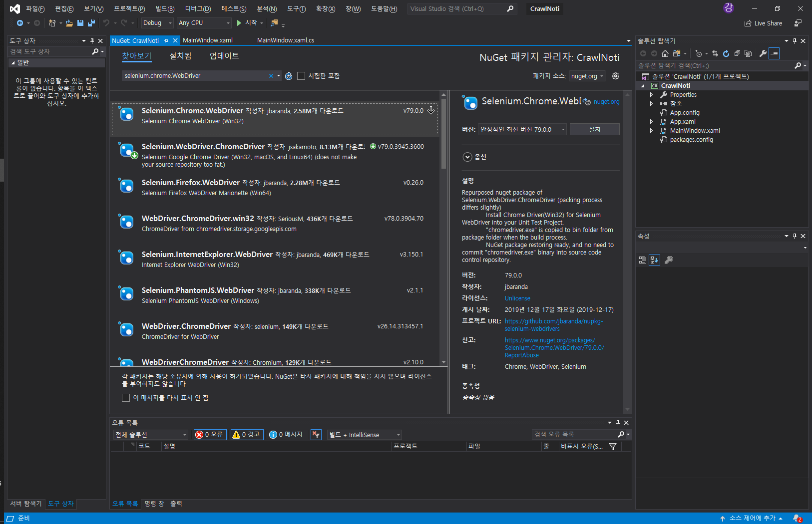Click the NuGet search refresh icon

(x=289, y=76)
